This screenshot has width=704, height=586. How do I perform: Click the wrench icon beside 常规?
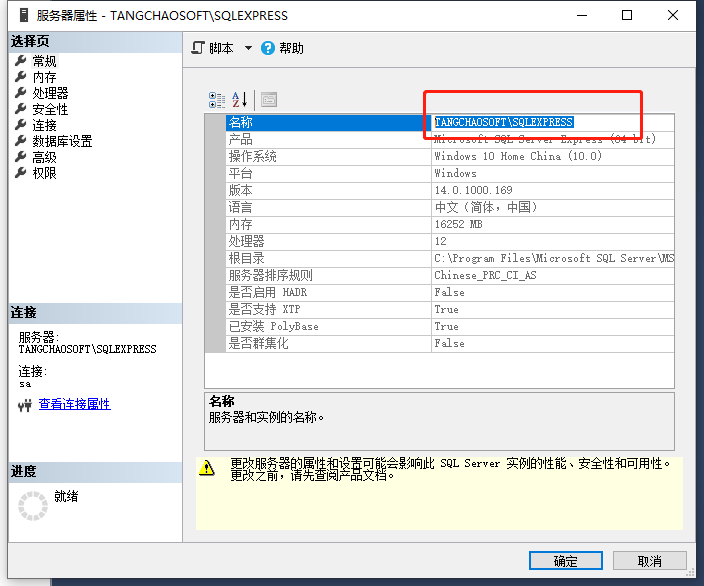click(21, 61)
